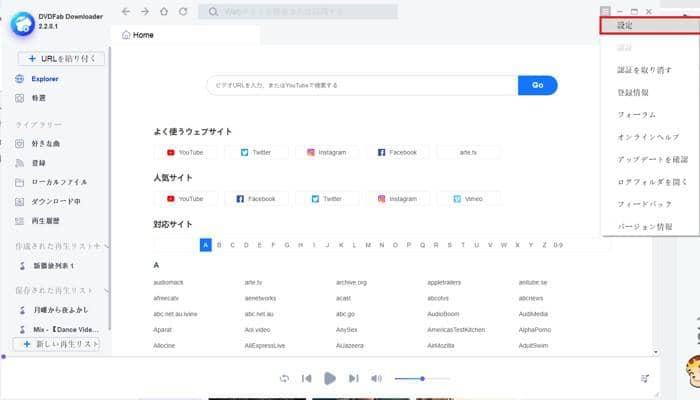
Task: Open the appletrailers site link
Action: (x=444, y=283)
